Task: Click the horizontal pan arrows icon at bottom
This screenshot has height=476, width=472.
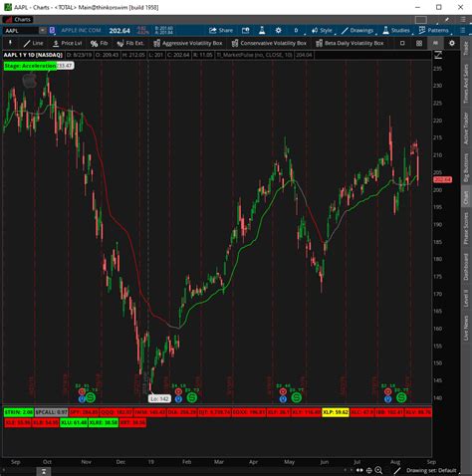Action: tap(359, 470)
